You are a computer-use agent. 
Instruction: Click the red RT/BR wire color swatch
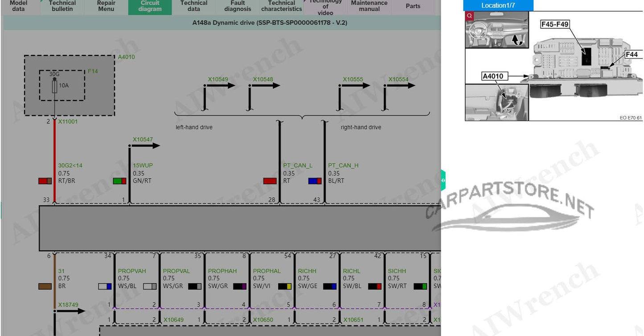click(45, 181)
